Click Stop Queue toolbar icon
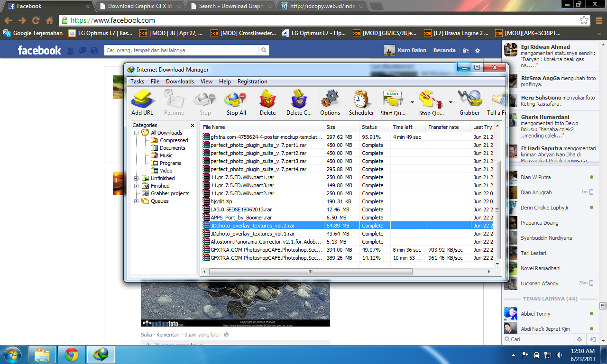This screenshot has width=607, height=364. tap(431, 103)
